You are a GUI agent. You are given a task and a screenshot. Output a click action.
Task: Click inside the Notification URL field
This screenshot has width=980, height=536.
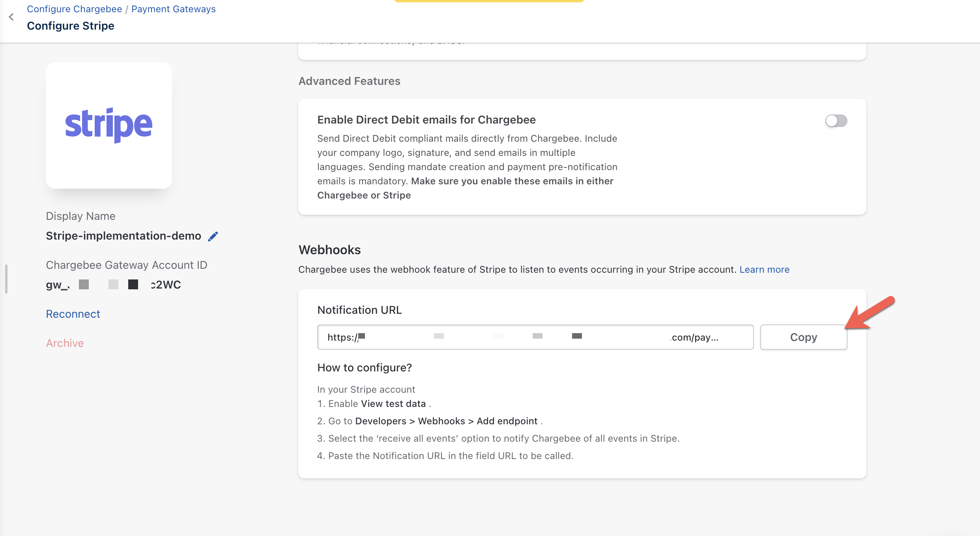535,337
